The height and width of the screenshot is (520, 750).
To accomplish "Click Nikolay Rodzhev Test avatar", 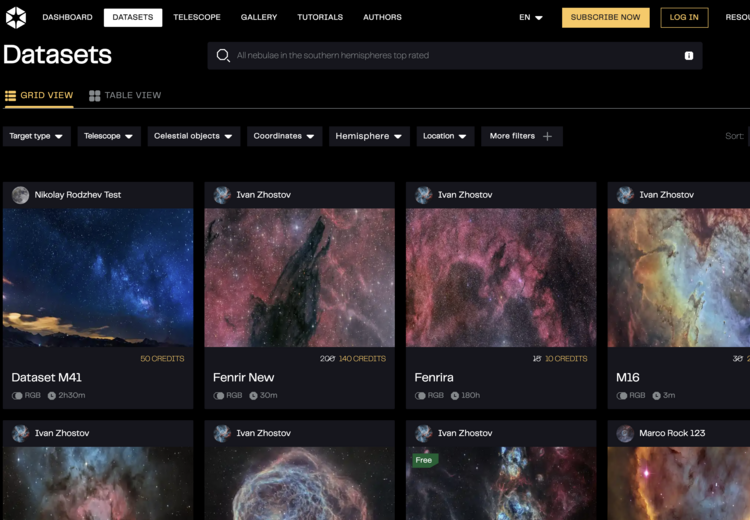I will pos(21,195).
